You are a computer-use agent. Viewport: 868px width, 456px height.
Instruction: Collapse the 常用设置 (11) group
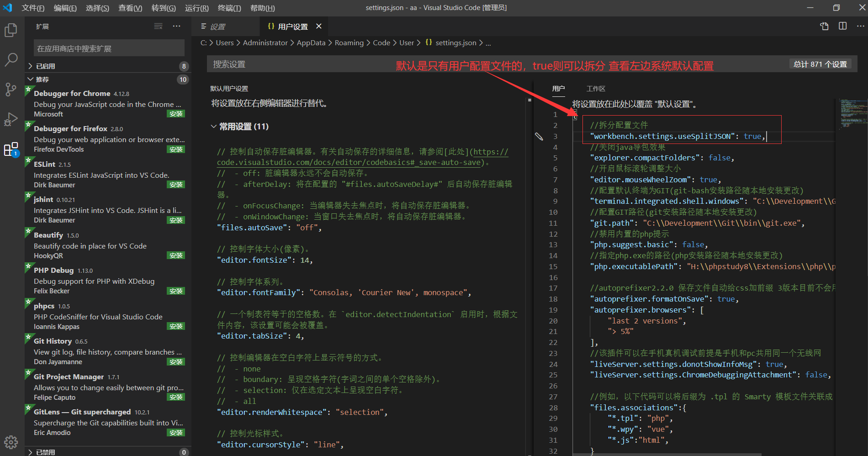(240, 127)
